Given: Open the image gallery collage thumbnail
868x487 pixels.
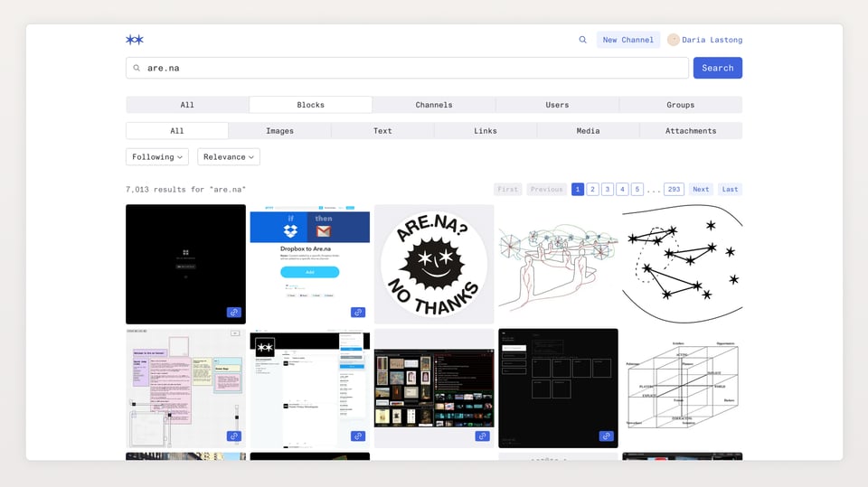Looking at the screenshot, I should 434,388.
